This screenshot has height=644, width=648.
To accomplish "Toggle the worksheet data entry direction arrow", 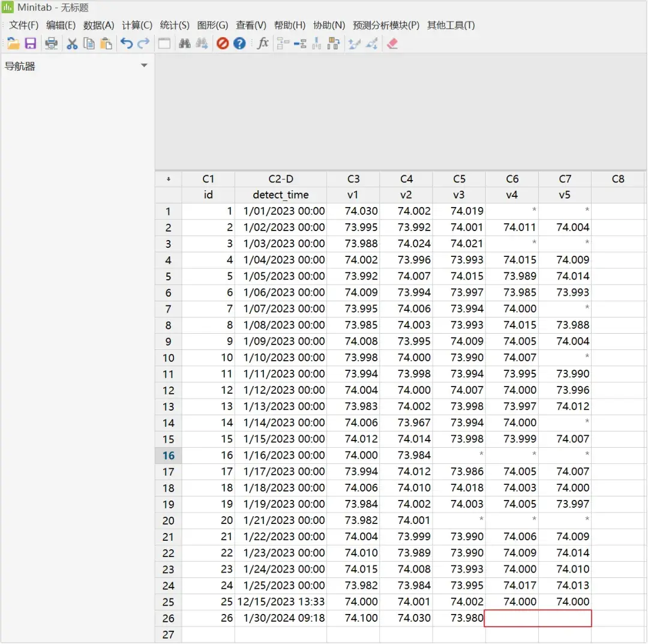I will (x=168, y=179).
